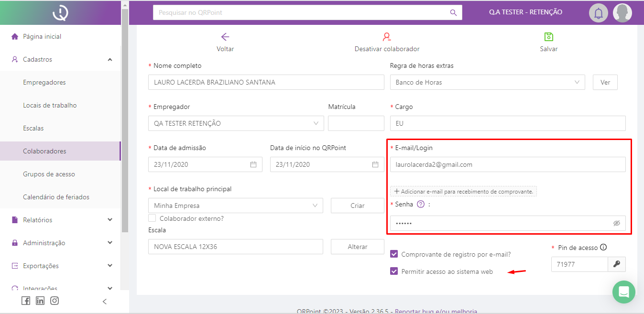644x314 pixels.
Task: Open the Instagram link in sidebar footer
Action: (55, 301)
